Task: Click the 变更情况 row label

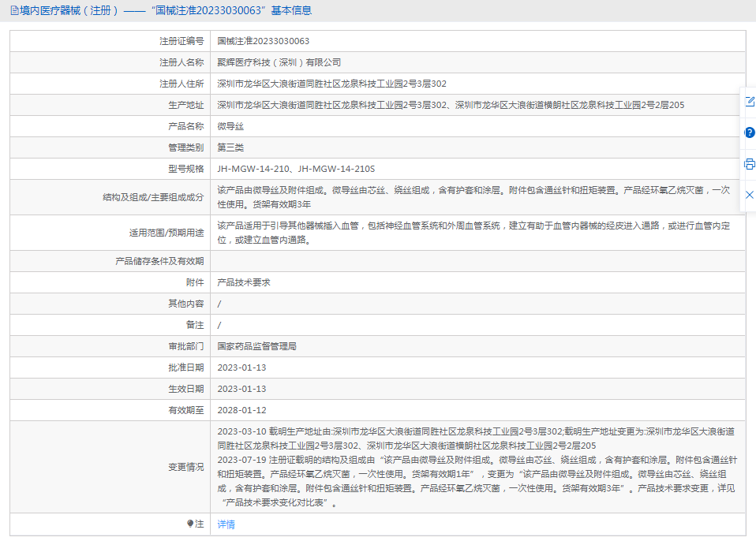Action: (x=186, y=467)
